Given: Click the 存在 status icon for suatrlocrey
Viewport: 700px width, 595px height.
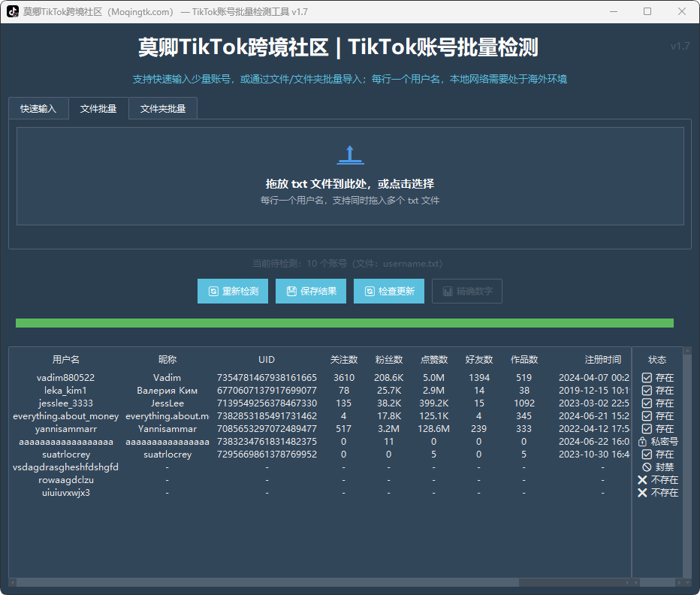Looking at the screenshot, I should tap(647, 455).
